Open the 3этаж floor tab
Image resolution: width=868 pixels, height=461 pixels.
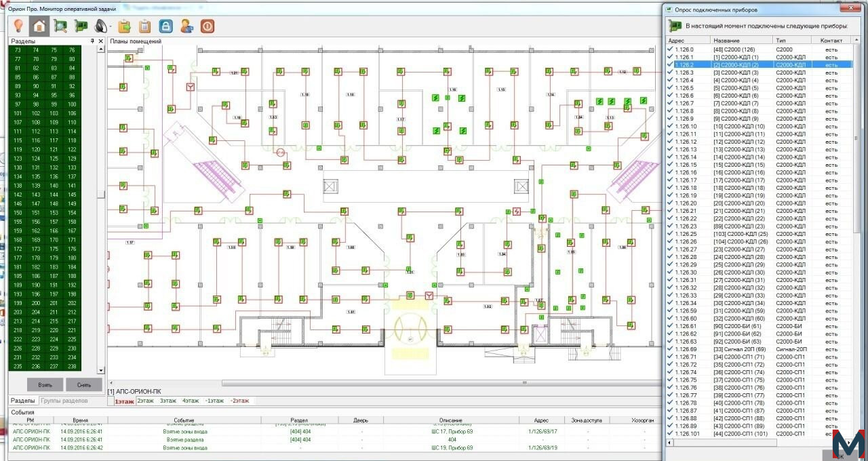click(x=168, y=401)
